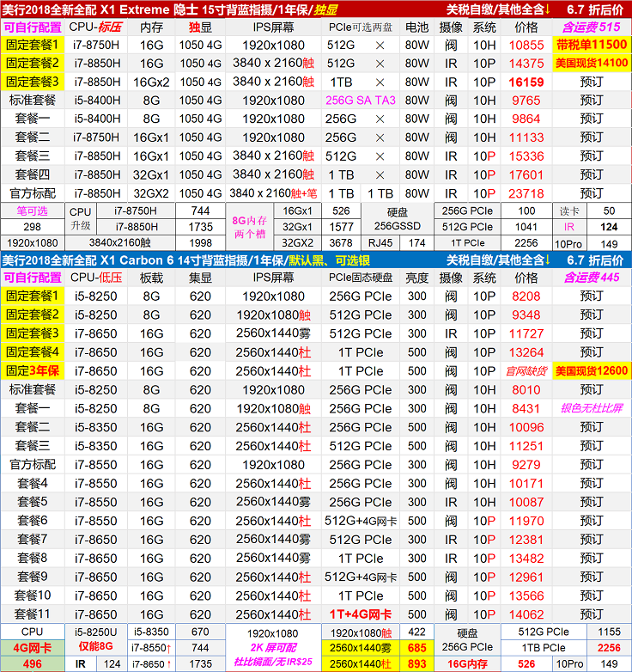Select the green 4G网卡 cell

[x=33, y=647]
